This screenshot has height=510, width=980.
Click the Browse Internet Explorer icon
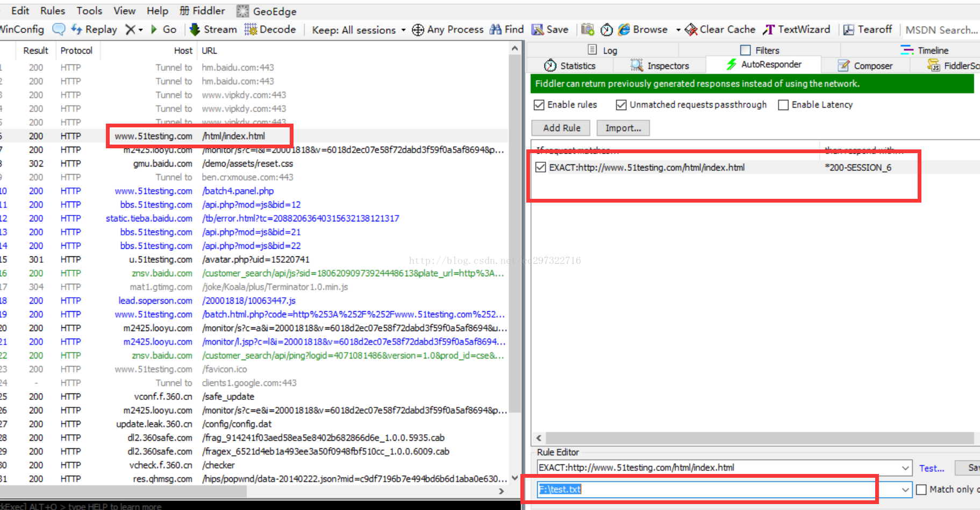[624, 30]
